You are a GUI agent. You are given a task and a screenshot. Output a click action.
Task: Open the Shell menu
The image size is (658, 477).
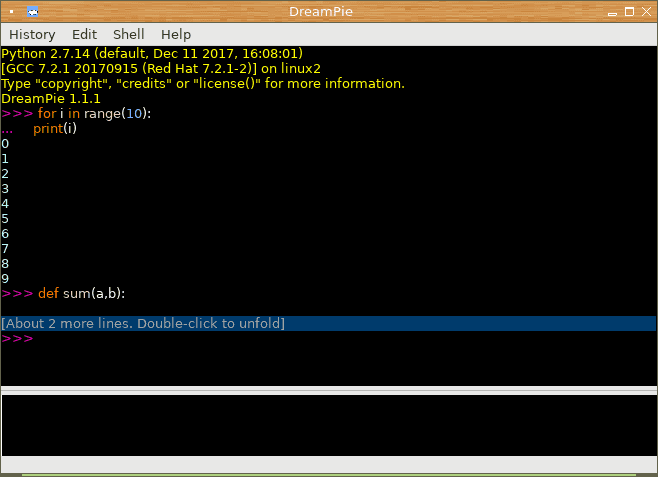tap(128, 34)
